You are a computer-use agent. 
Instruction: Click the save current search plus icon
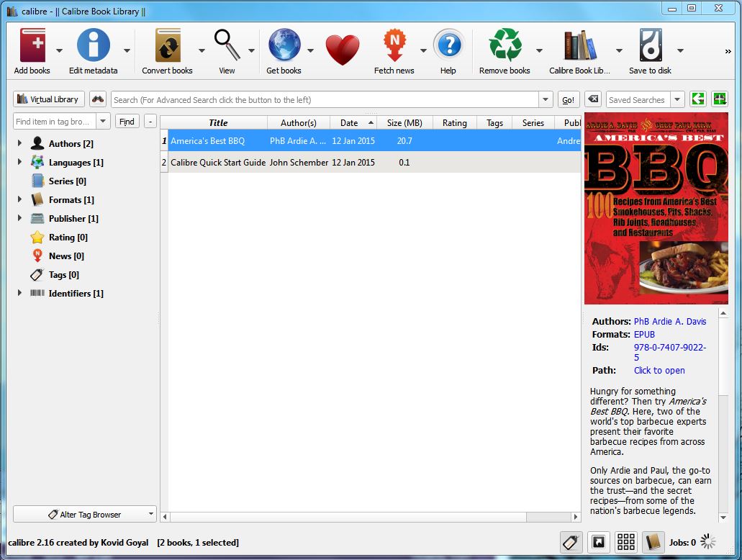[720, 99]
